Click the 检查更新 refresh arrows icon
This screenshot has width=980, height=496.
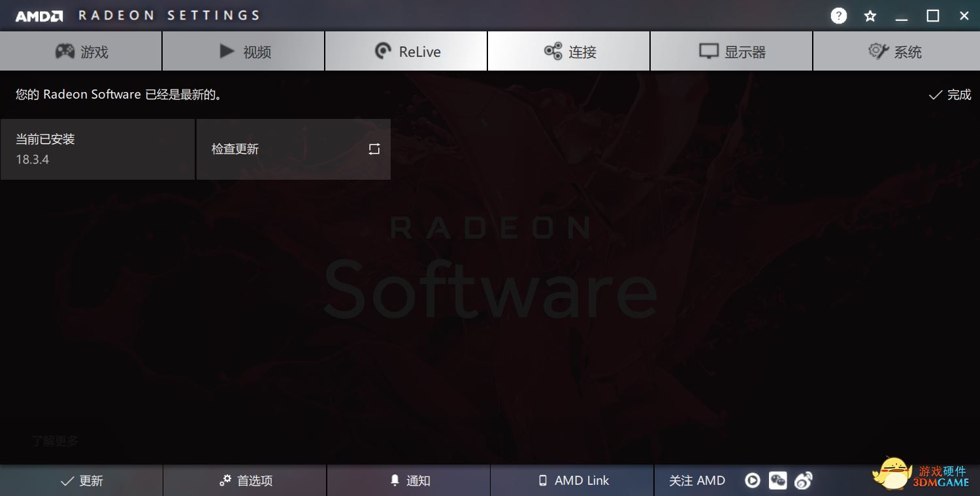pos(374,149)
